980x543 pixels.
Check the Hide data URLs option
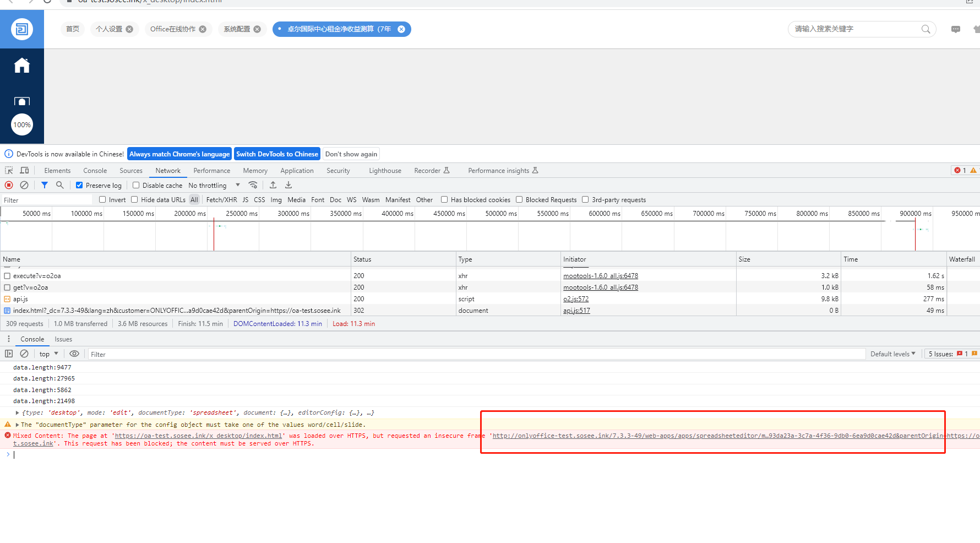point(134,199)
